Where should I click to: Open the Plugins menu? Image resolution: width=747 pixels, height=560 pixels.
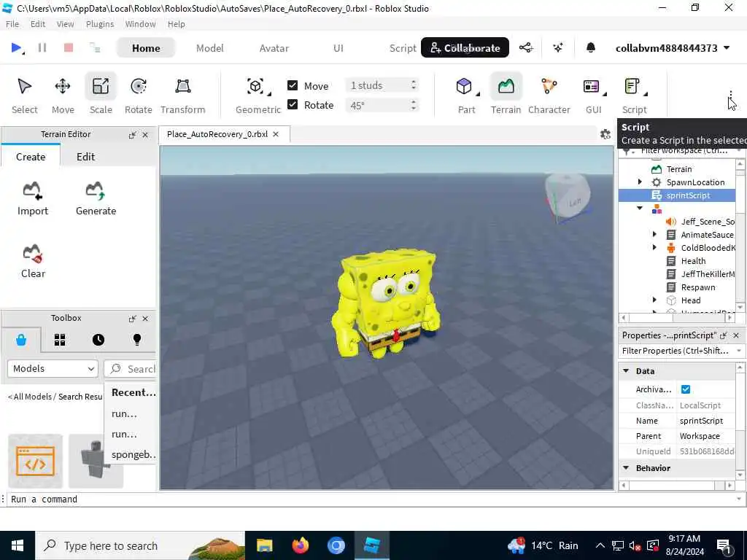[x=99, y=24]
